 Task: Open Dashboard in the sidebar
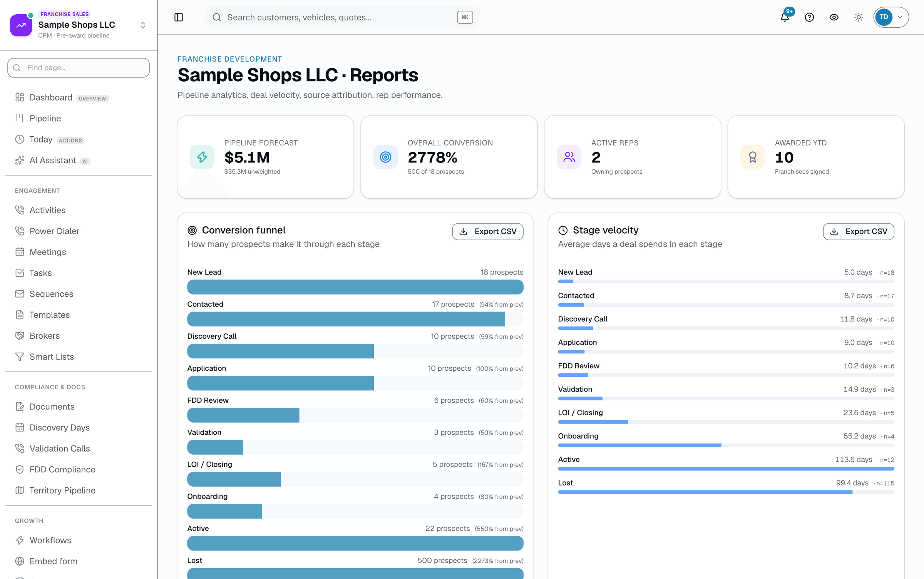coord(79,98)
